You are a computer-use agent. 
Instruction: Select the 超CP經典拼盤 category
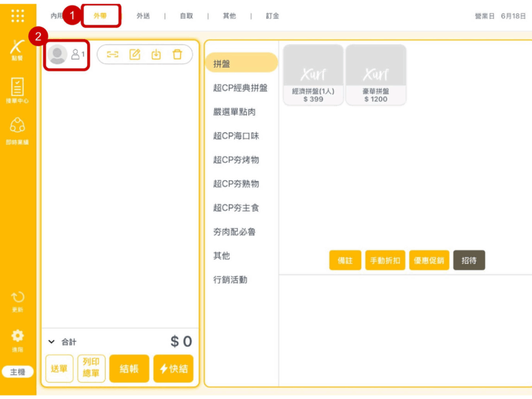click(240, 88)
